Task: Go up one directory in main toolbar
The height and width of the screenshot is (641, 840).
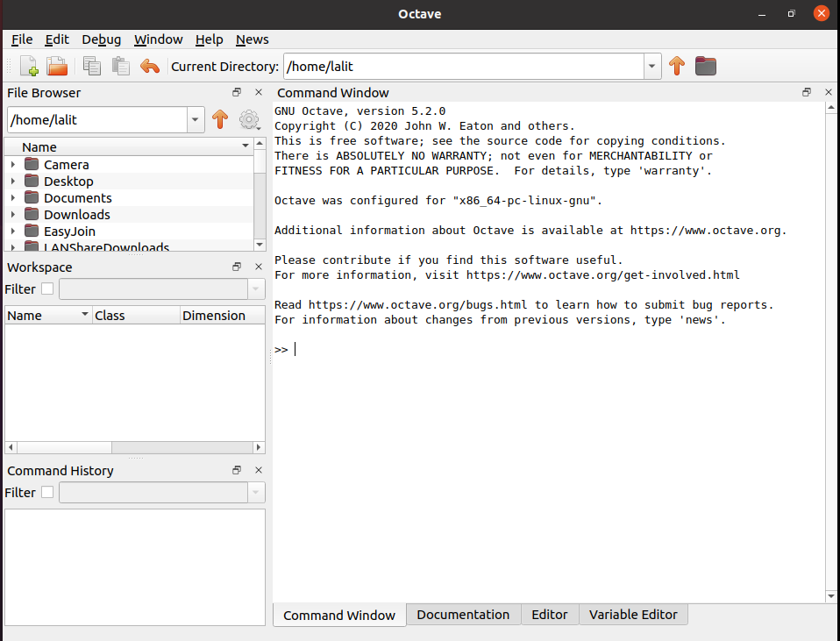Action: (677, 66)
